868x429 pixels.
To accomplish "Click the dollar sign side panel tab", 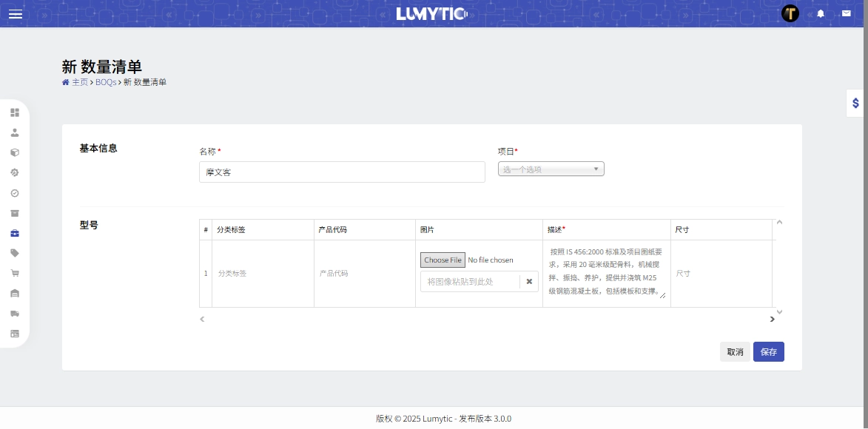I will click(855, 104).
